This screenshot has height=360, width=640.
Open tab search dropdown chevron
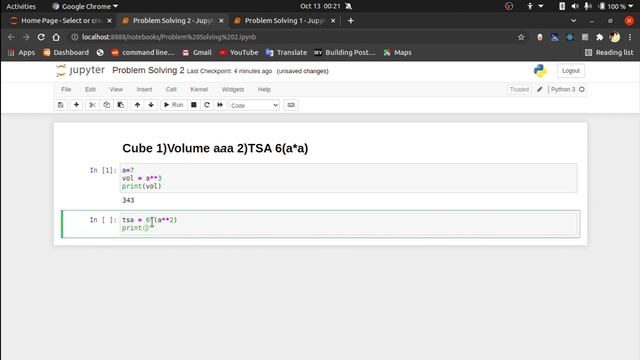573,20
